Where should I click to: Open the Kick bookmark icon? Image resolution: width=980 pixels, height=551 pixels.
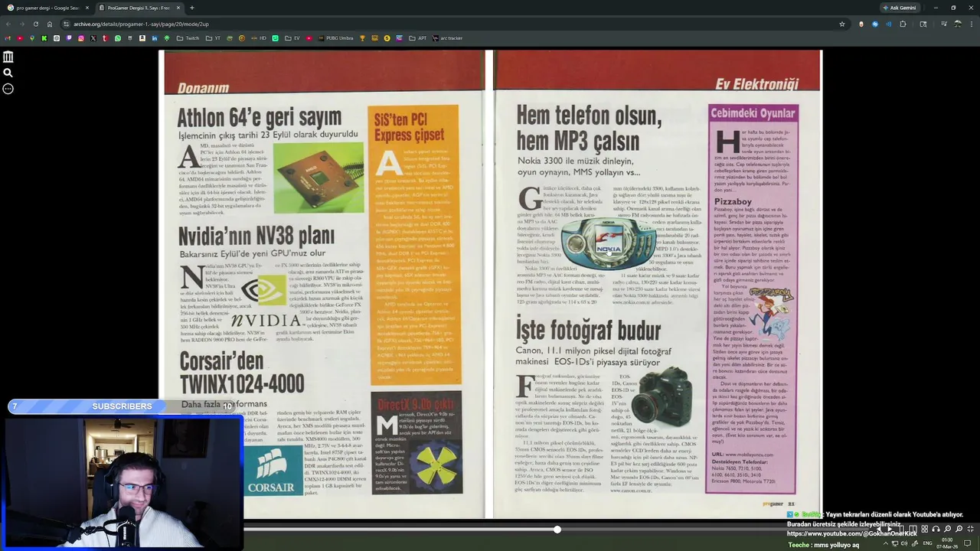[x=44, y=38]
